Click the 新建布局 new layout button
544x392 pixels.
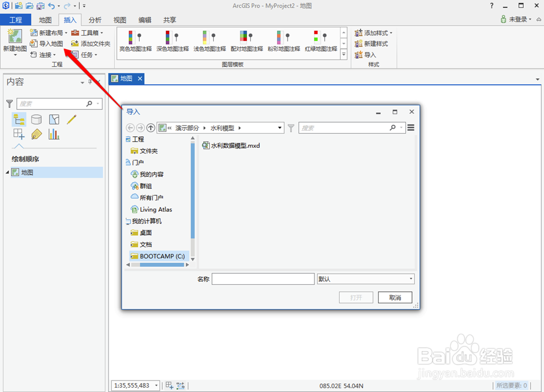(49, 33)
